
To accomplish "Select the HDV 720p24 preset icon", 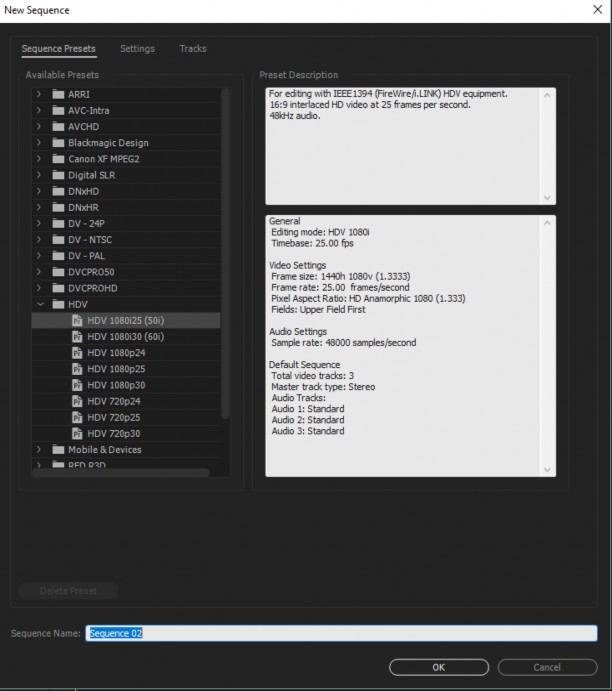I will pos(77,401).
